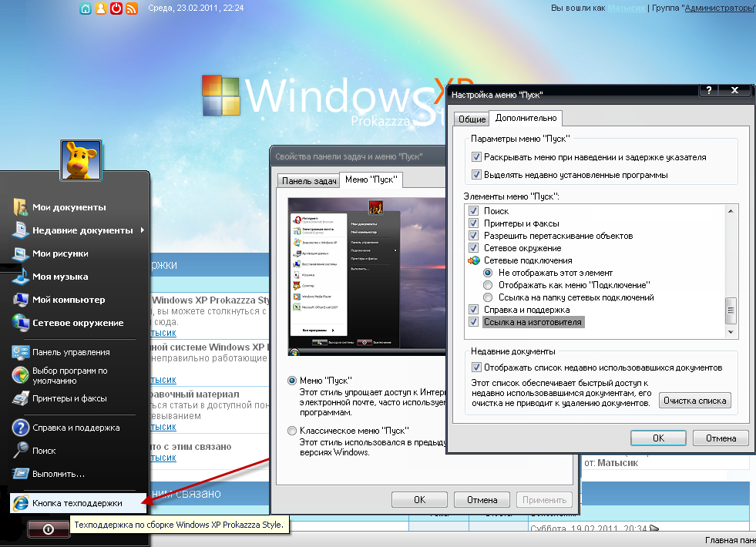Toggle Сетевое окружение checkbox in list
Image resolution: width=756 pixels, height=547 pixels.
(x=473, y=248)
